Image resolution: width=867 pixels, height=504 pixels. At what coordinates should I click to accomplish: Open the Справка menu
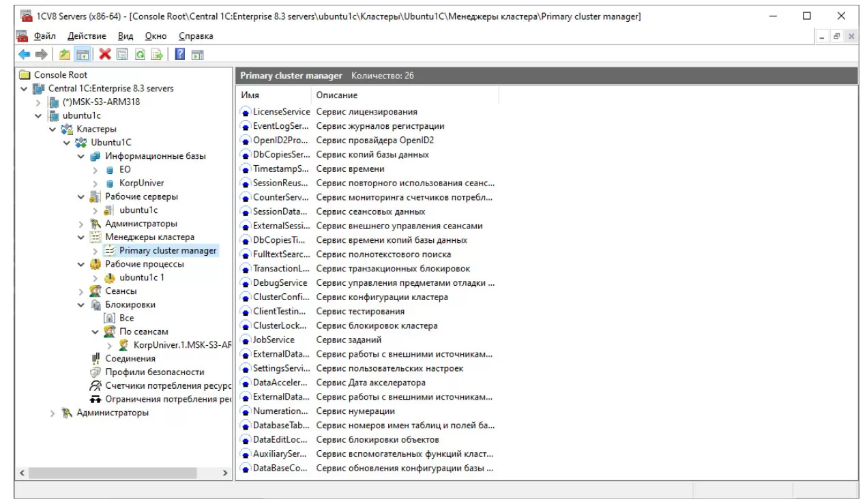click(196, 36)
